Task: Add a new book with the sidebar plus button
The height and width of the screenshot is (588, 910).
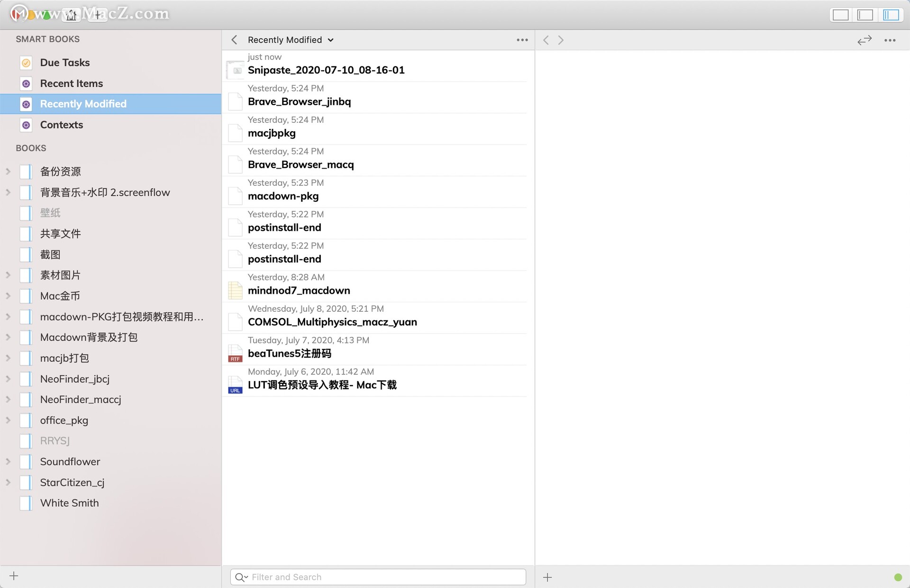Action: [14, 576]
